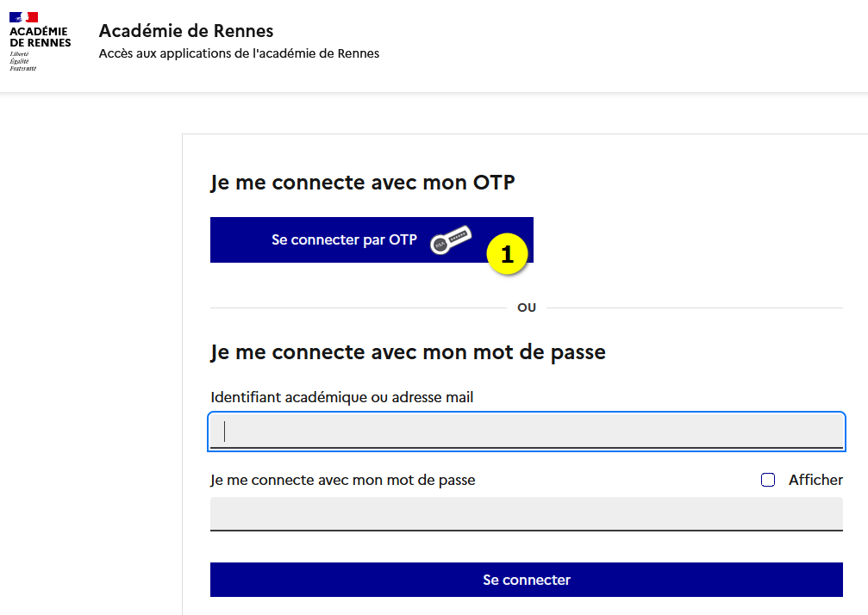Image resolution: width=868 pixels, height=615 pixels.
Task: Click the divider line right of OU
Action: (694, 307)
